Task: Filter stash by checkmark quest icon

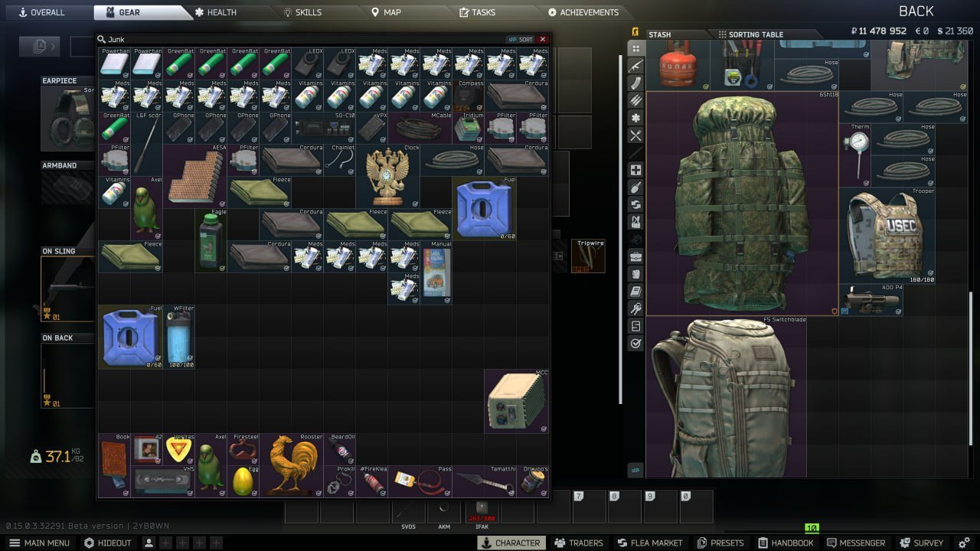Action: point(635,344)
